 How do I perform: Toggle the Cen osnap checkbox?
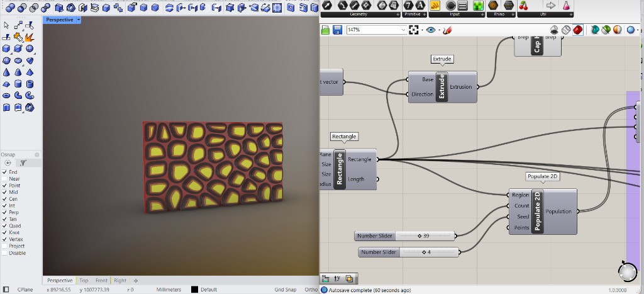coord(4,199)
